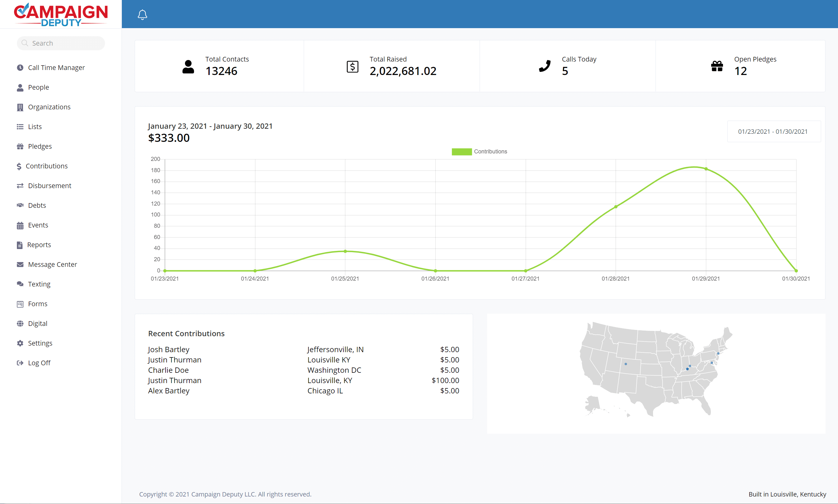Click the 01/28/2021 data point on chart
Image resolution: width=838 pixels, height=504 pixels.
616,207
